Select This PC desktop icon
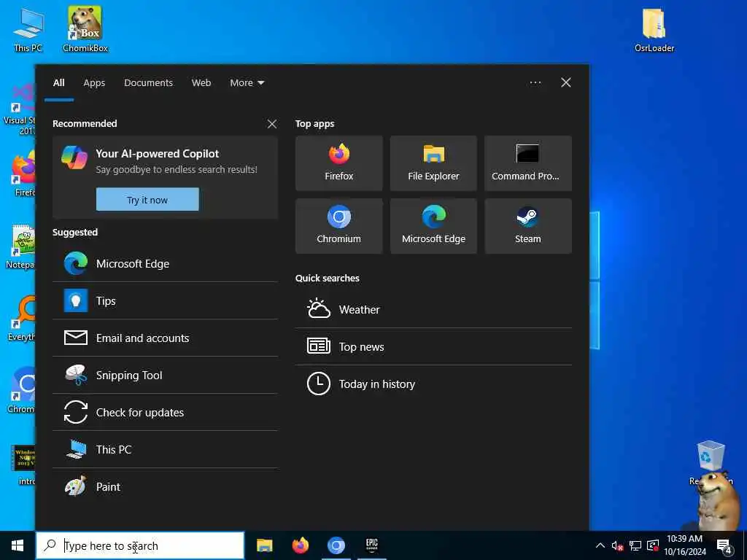The height and width of the screenshot is (560, 747). [x=28, y=29]
